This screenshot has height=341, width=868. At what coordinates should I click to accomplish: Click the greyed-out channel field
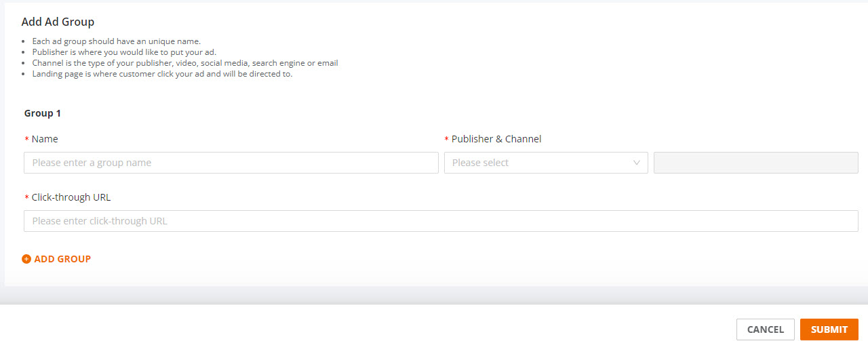point(756,163)
